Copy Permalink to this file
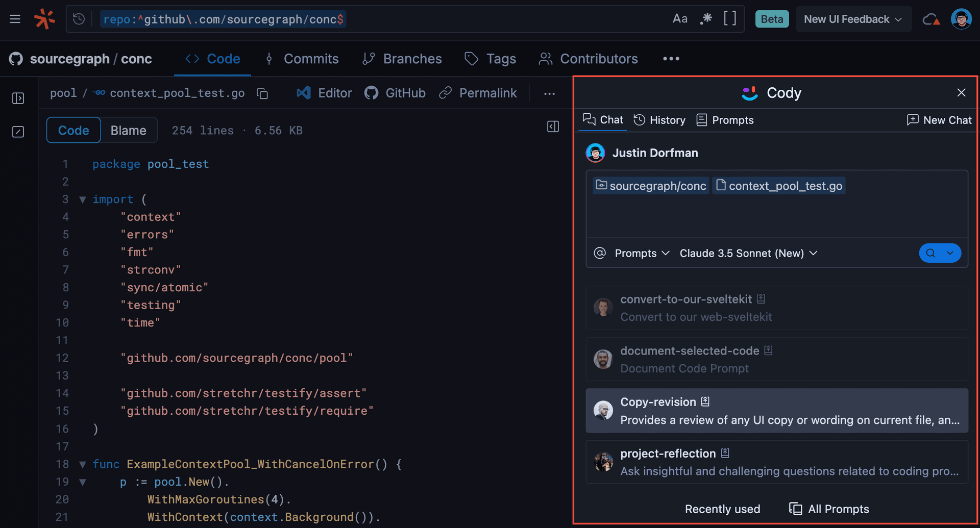 point(478,93)
